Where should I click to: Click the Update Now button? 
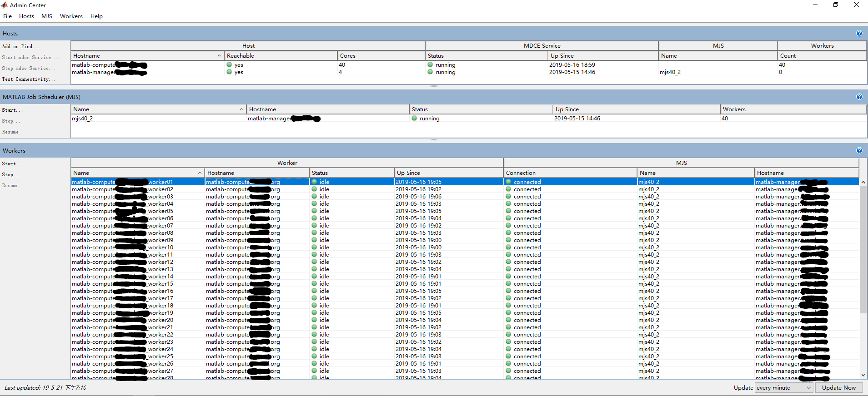coord(838,387)
